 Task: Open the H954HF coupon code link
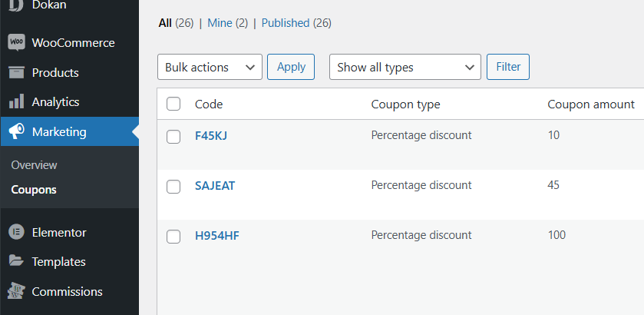coord(217,235)
